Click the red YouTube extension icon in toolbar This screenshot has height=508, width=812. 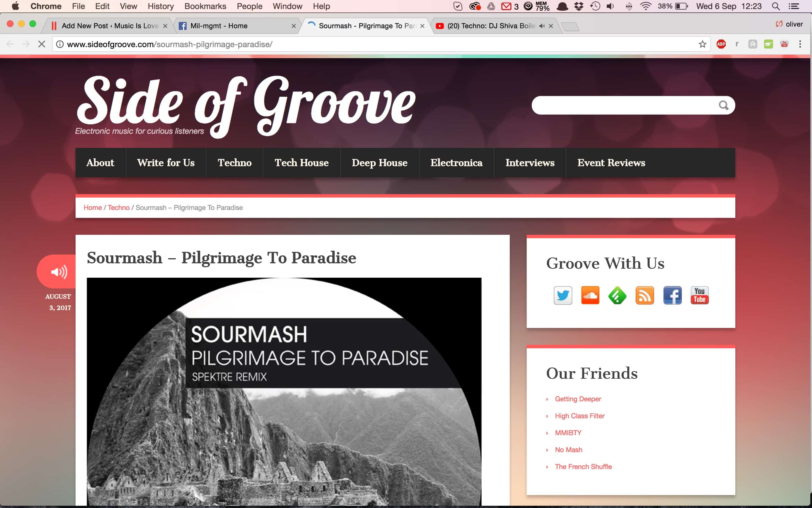coord(784,44)
